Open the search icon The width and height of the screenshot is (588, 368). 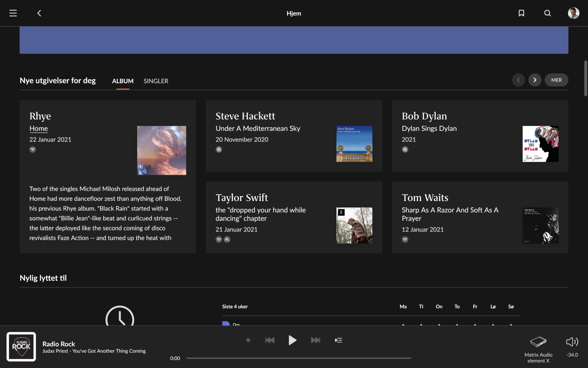click(548, 13)
